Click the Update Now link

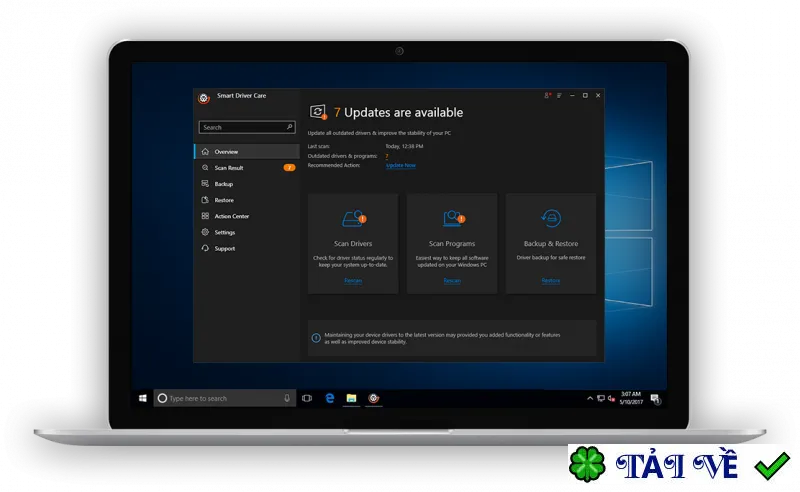(401, 165)
